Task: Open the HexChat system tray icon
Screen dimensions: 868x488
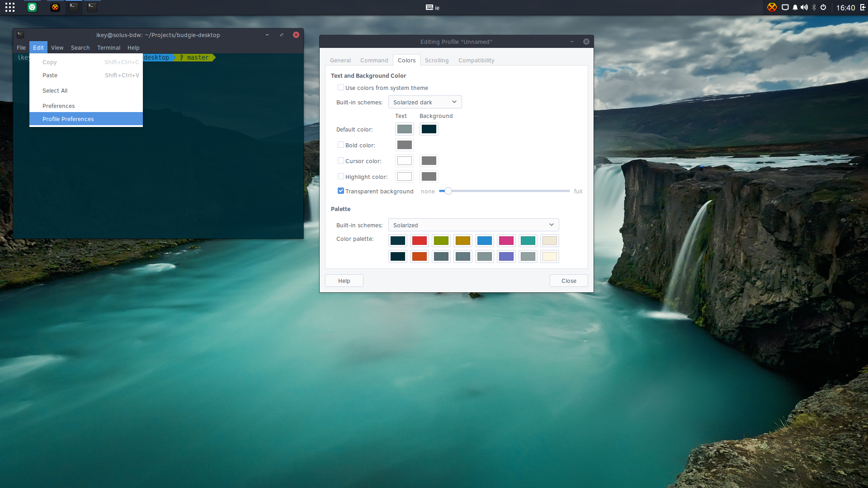Action: (772, 7)
